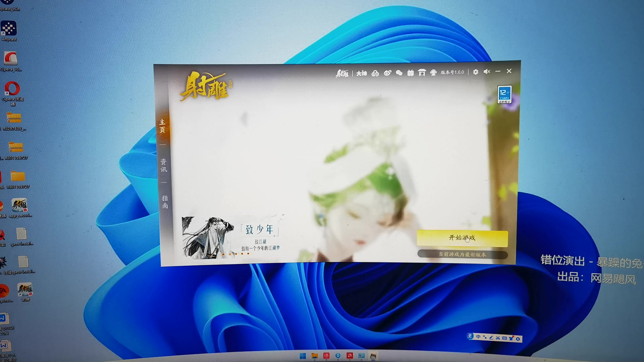The height and width of the screenshot is (362, 644).
Task: Click the large golden 射雕 logo
Action: point(206,86)
